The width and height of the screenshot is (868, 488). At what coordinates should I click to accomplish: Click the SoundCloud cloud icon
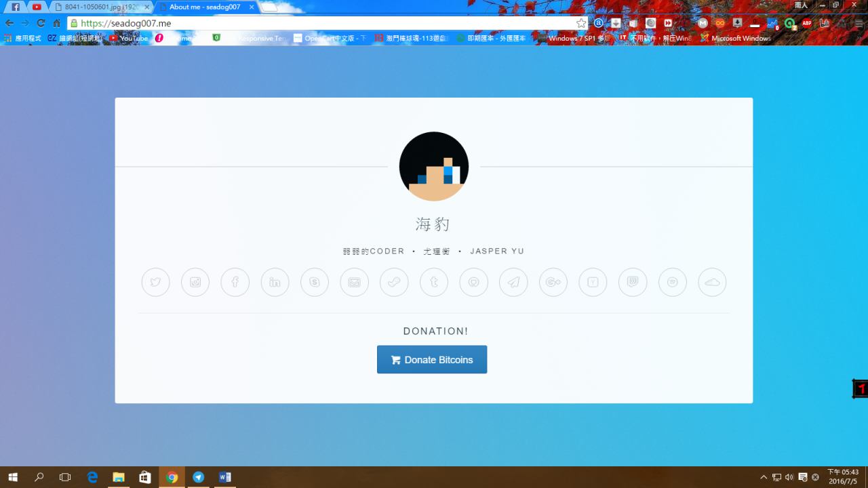712,283
